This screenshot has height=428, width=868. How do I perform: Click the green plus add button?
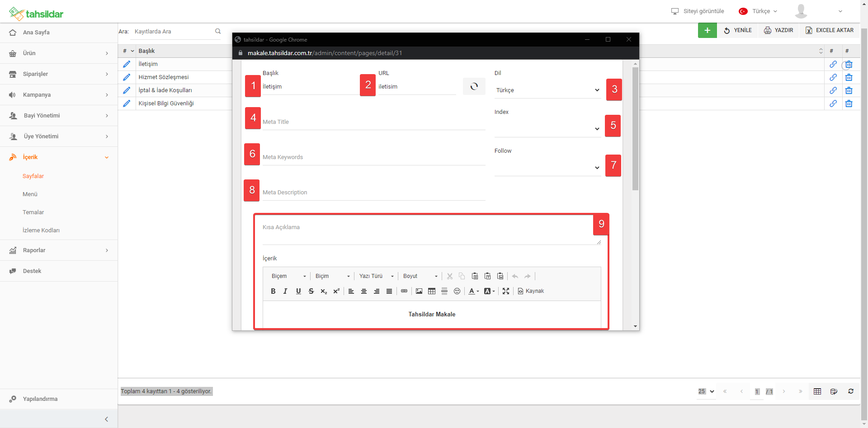point(707,30)
